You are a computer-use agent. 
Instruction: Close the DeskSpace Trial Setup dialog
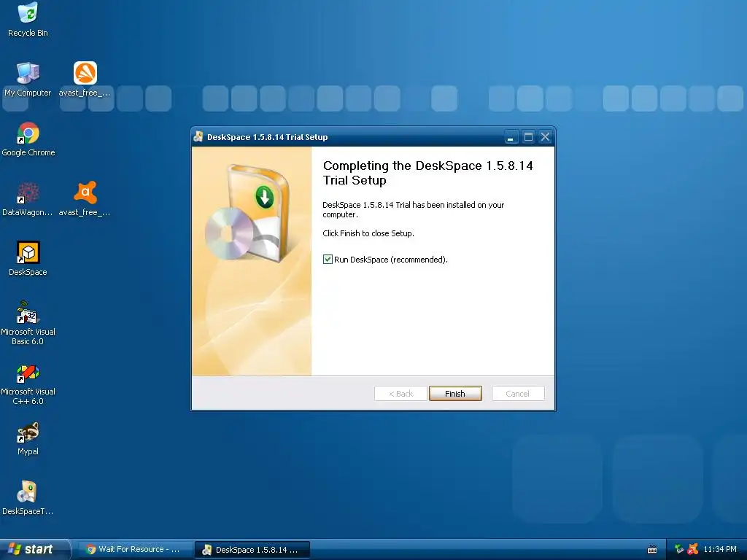pos(546,137)
